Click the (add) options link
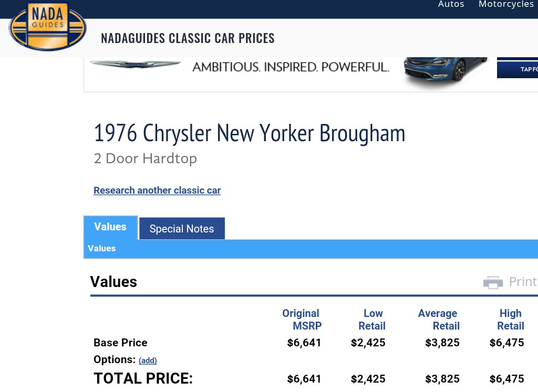Screen dimensions: 538x392 pos(148,361)
